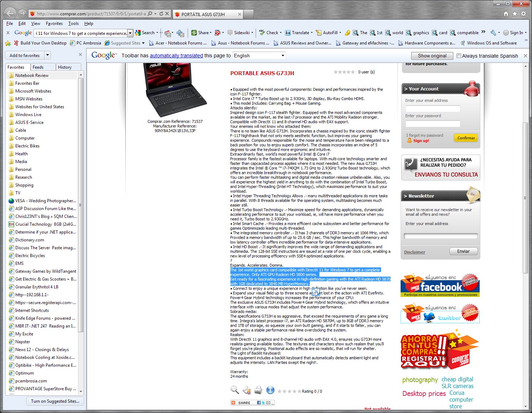
Task: Click the account email address field
Action: 433,109
